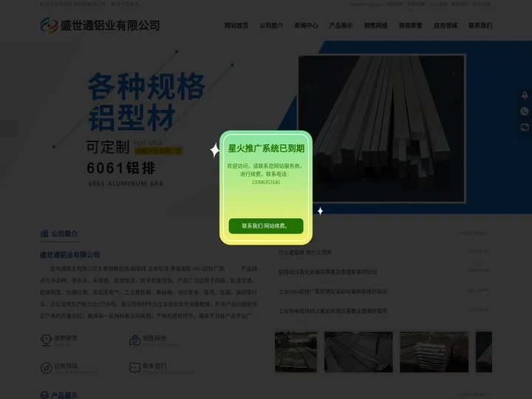
Task: Click the 应用领域 compass icon
Action: [x=45, y=367]
